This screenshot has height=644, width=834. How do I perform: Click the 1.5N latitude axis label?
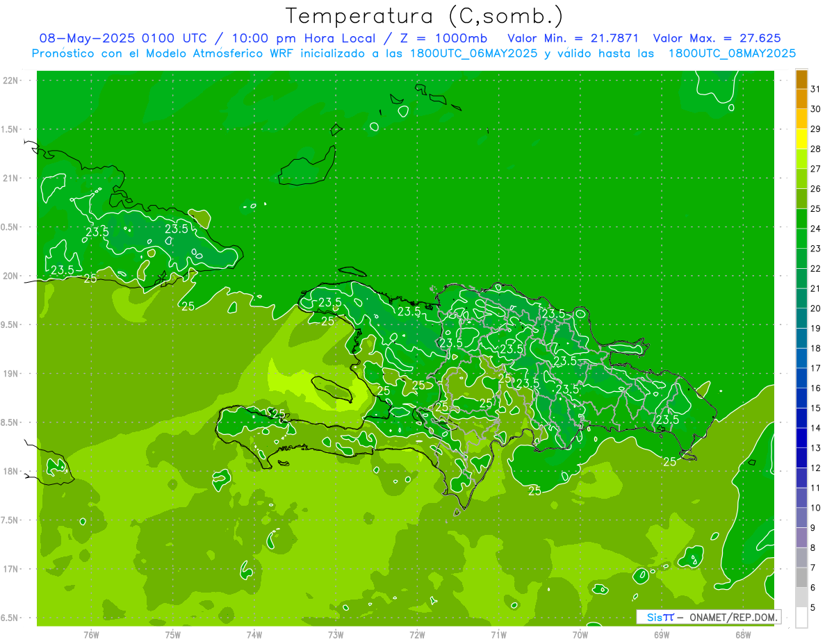point(11,129)
